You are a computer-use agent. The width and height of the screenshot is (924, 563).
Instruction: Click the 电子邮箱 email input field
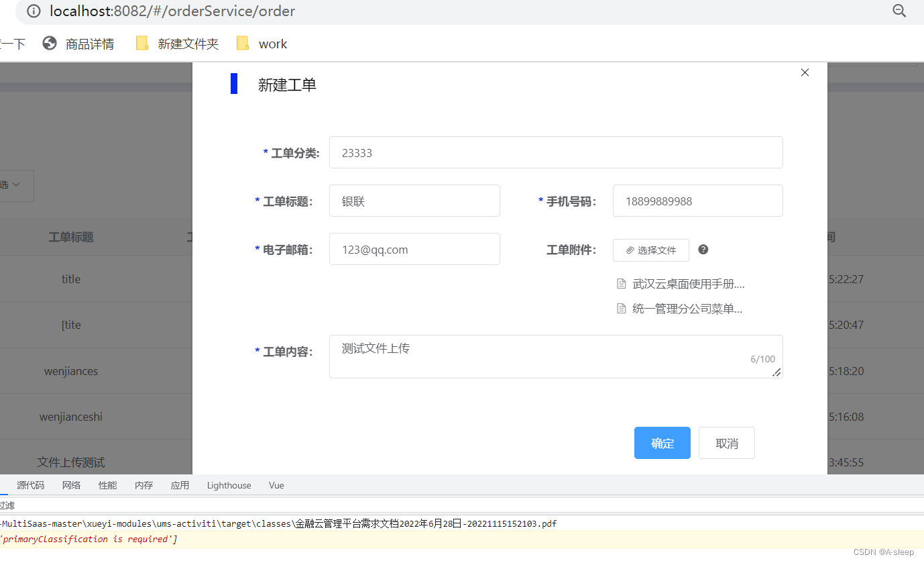click(x=414, y=249)
